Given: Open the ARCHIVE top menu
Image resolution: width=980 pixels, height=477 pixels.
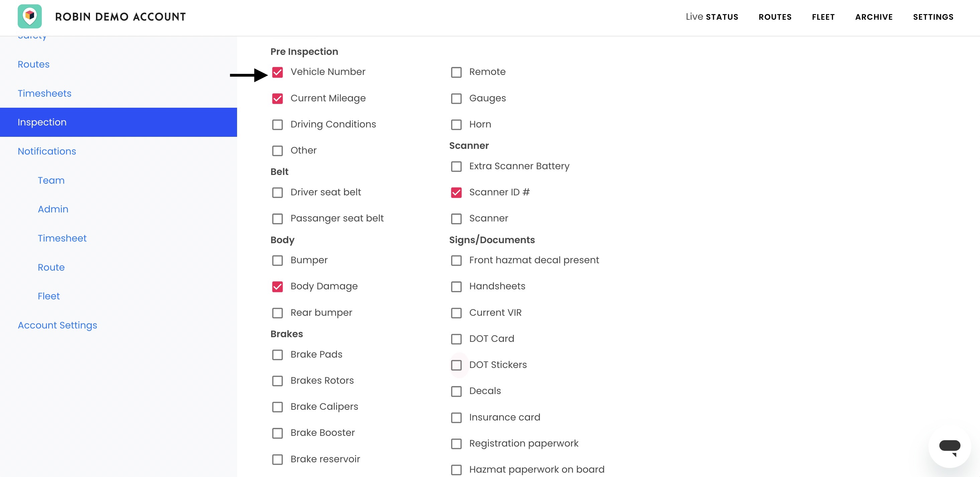Looking at the screenshot, I should click(x=874, y=17).
